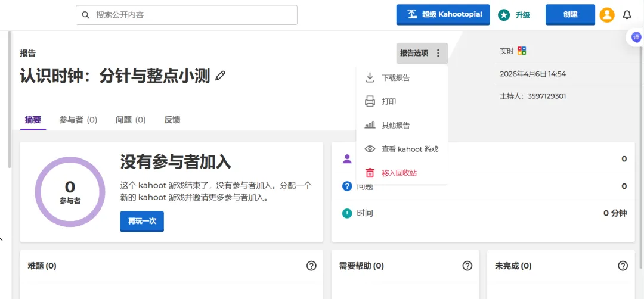
Task: Open help icon for 难题 (0)
Action: coord(311,266)
